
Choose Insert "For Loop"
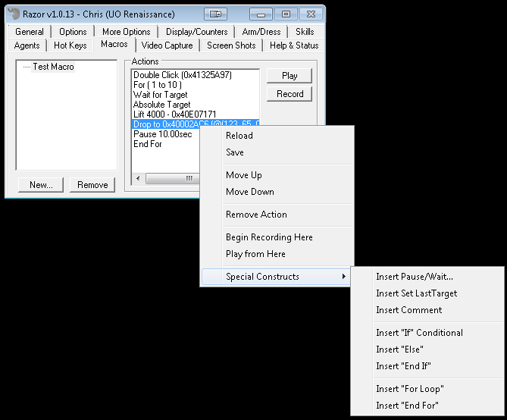(427, 389)
